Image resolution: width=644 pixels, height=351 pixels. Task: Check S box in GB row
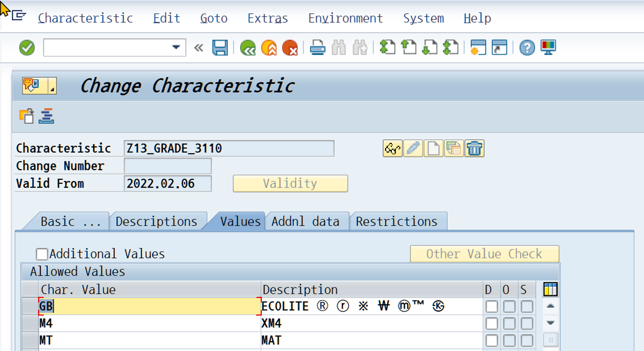527,306
